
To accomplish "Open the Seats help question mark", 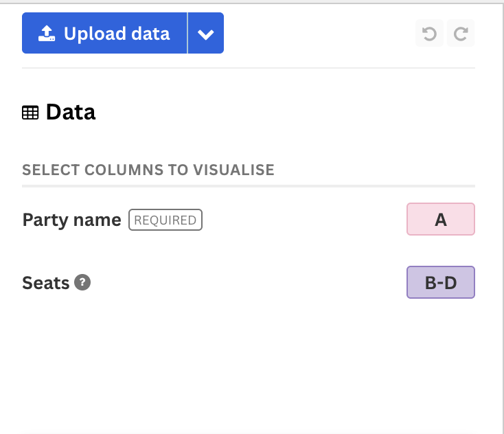I will point(82,282).
